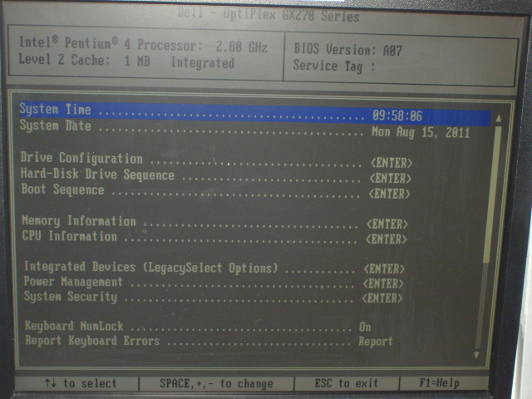Click the scrollbar down arrow

(x=477, y=355)
